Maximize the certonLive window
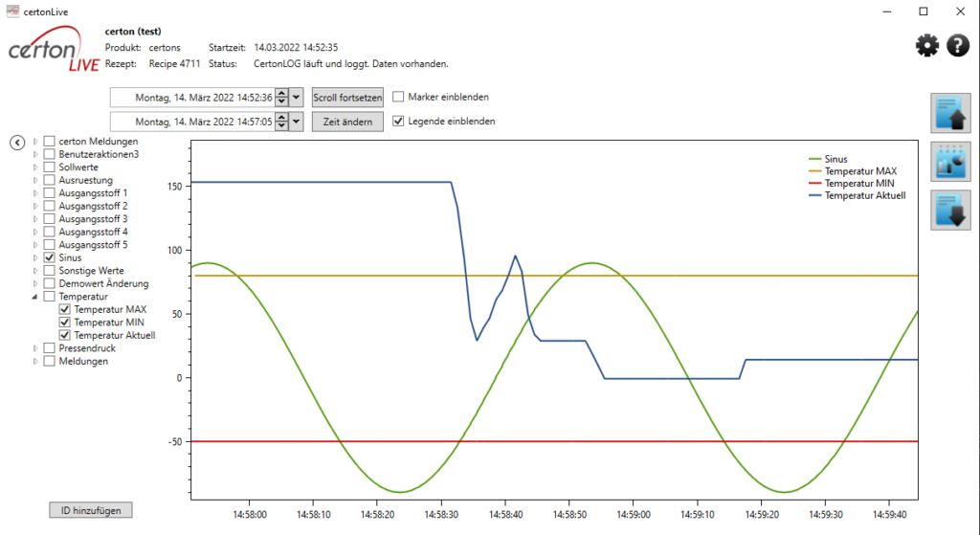The image size is (980, 535). coord(924,11)
